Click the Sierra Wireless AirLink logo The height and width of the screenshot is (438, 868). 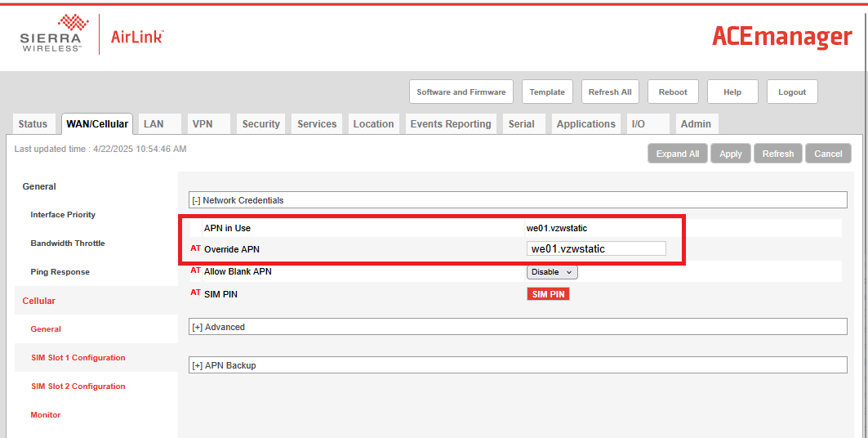[91, 34]
